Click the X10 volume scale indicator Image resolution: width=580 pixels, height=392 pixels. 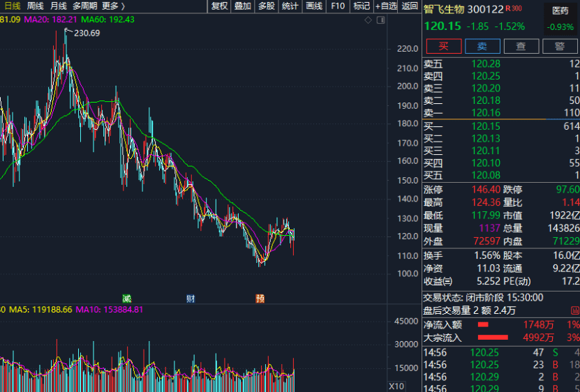tap(396, 386)
